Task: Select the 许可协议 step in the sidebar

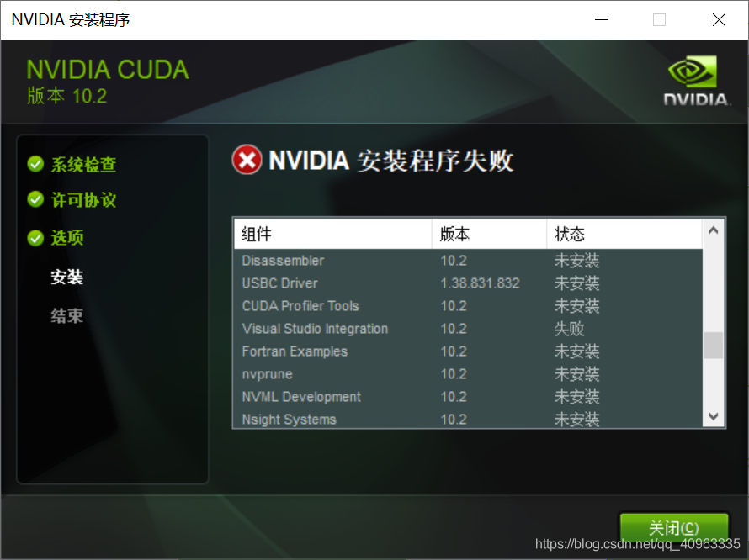Action: tap(82, 200)
